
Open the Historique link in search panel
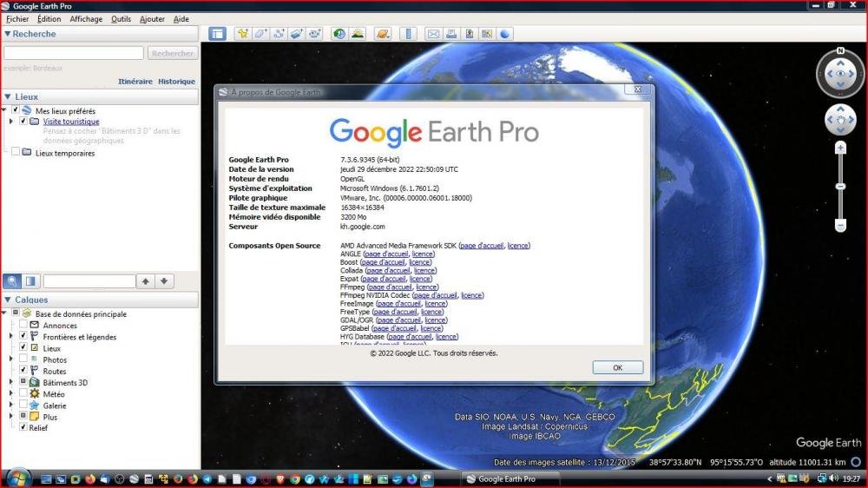pyautogui.click(x=176, y=82)
